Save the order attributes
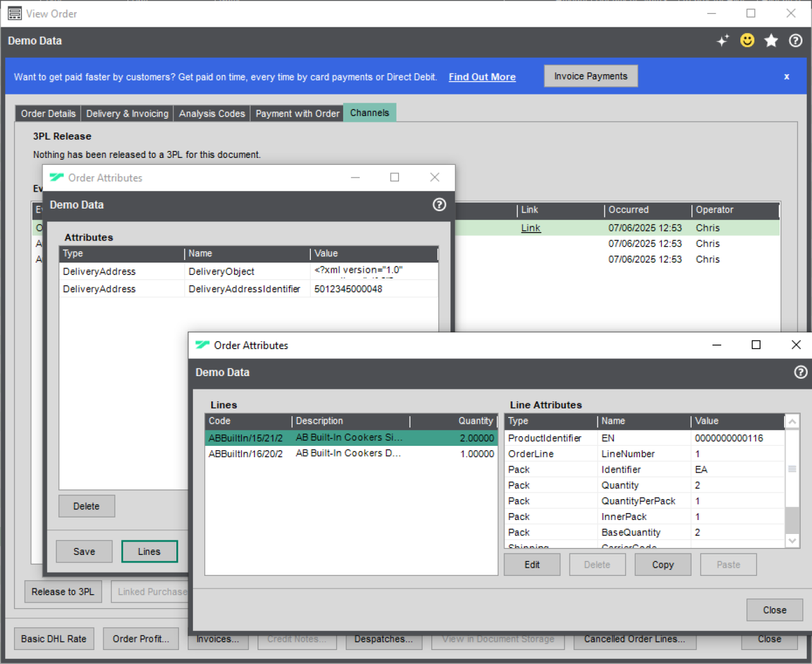 pyautogui.click(x=84, y=552)
